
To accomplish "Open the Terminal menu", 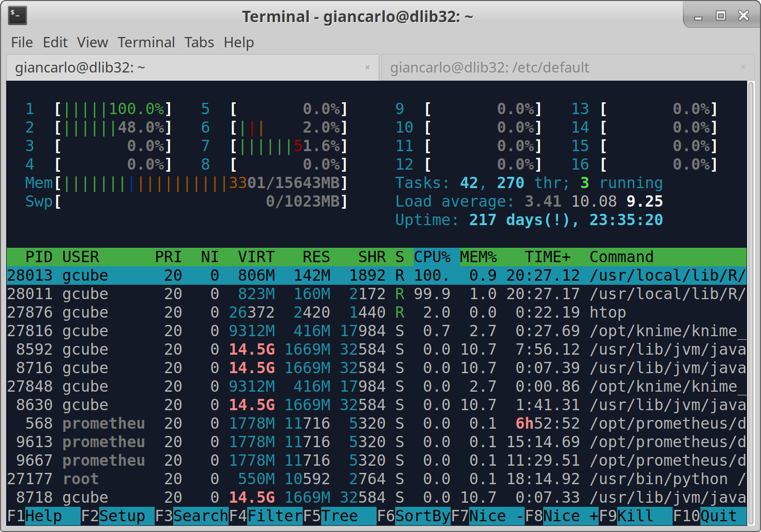I will (146, 42).
